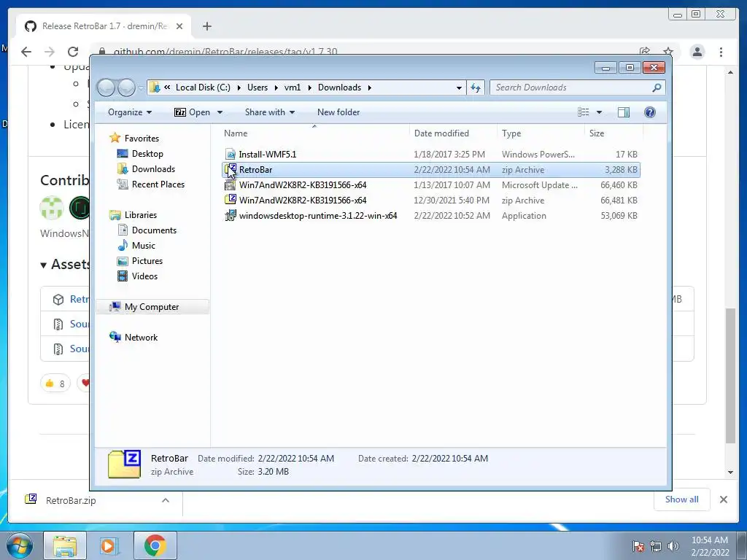Viewport: 747px width, 560px height.
Task: Open Chrome profile avatar button
Action: (x=697, y=52)
